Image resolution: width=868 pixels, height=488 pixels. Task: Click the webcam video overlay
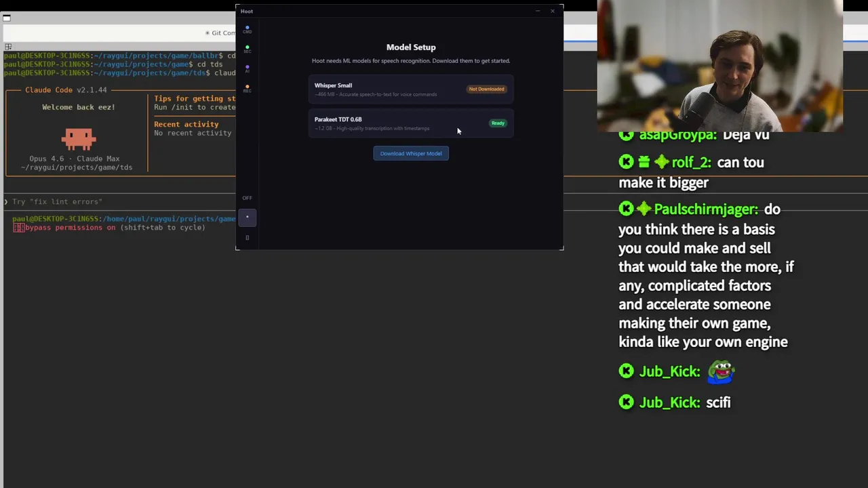720,66
